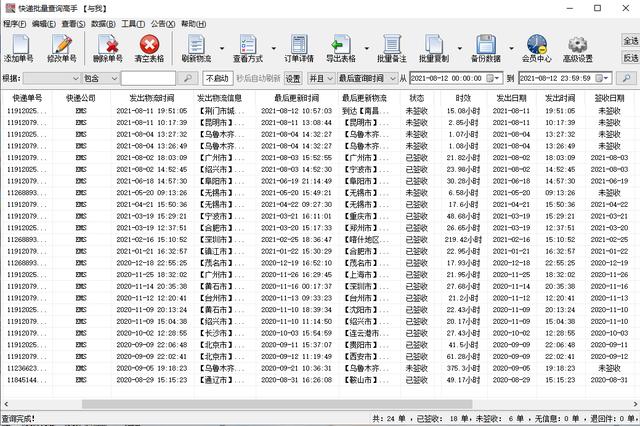The image size is (640, 426).
Task: Click the magnifier search button beside the keyword field
Action: (188, 78)
